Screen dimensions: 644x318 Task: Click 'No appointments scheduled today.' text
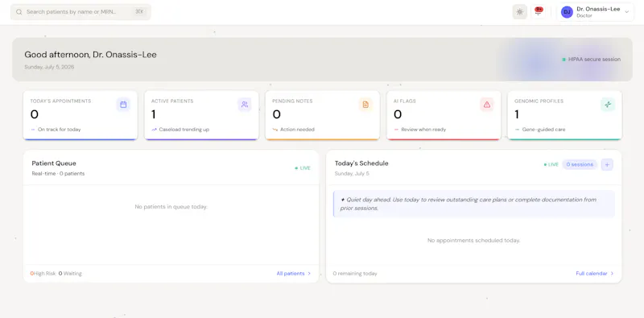coord(473,241)
